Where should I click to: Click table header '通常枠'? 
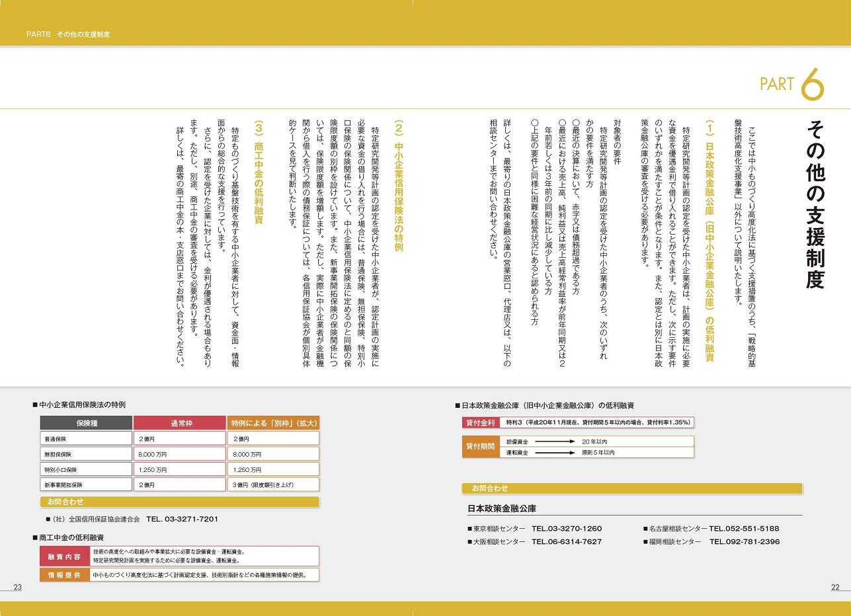180,423
